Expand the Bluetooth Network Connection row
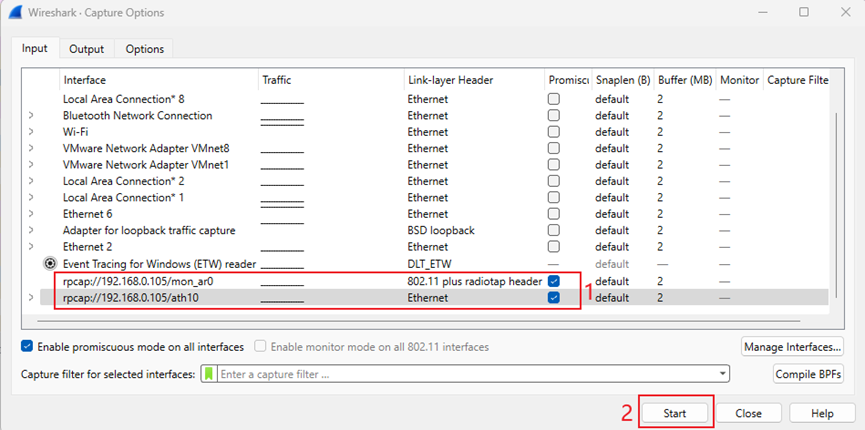This screenshot has width=865, height=430. (31, 116)
